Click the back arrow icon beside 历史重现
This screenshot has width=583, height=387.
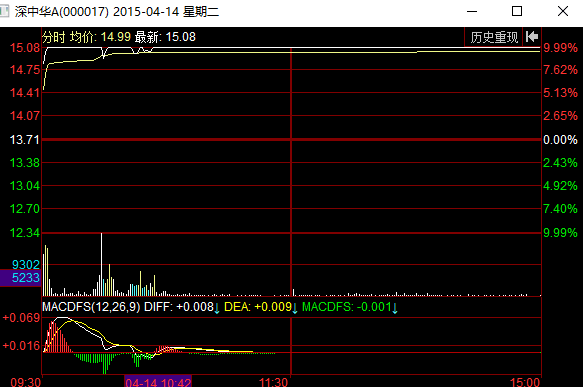coord(532,37)
